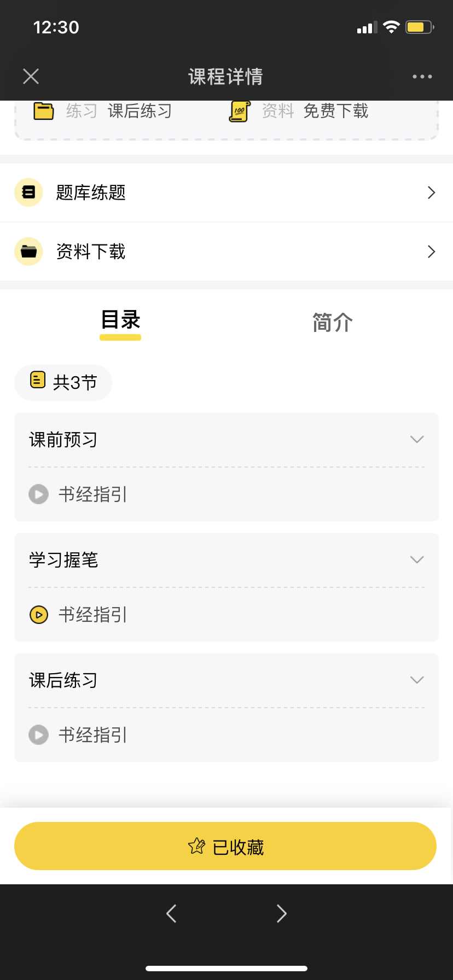The image size is (453, 980).
Task: Collapse the 课后练习 section chevron
Action: (417, 680)
